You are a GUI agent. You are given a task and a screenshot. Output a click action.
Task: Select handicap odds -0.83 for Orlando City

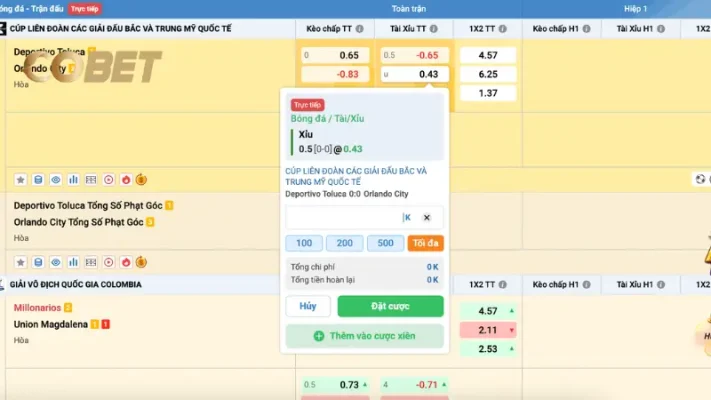[x=335, y=74]
